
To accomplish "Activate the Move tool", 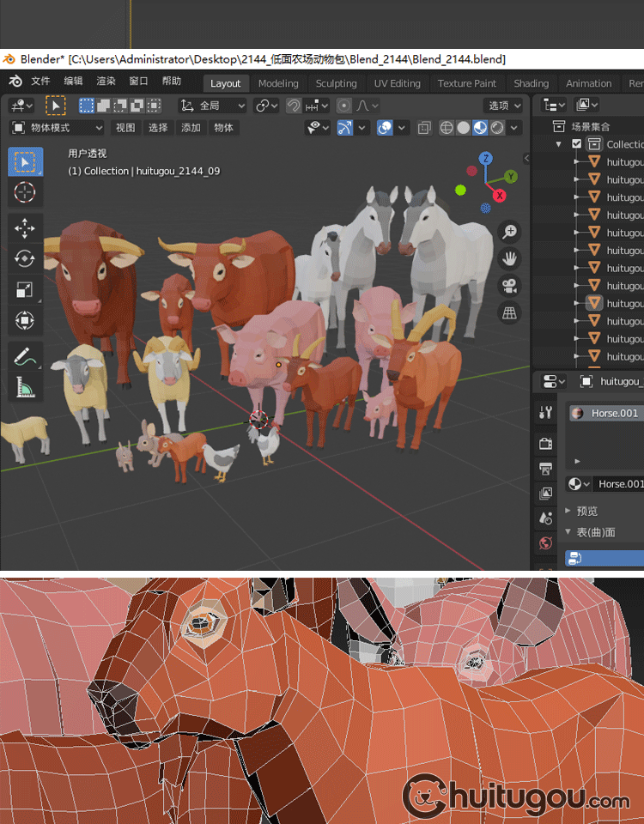I will 25,227.
